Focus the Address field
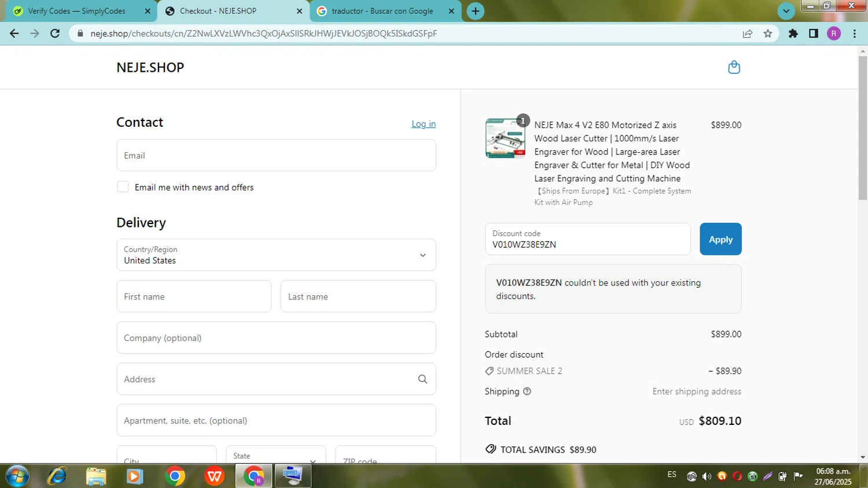868x488 pixels. (x=276, y=379)
